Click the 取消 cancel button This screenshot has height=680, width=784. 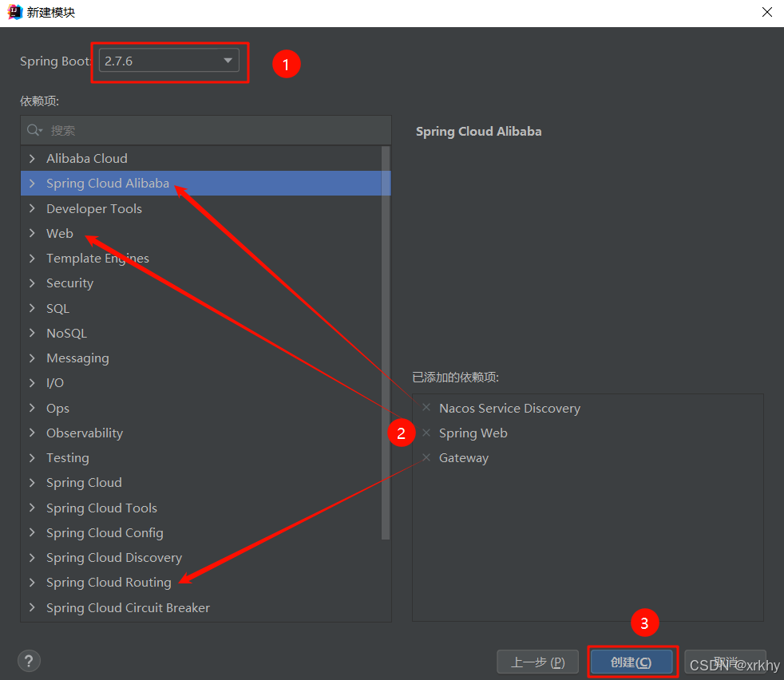pos(725,662)
